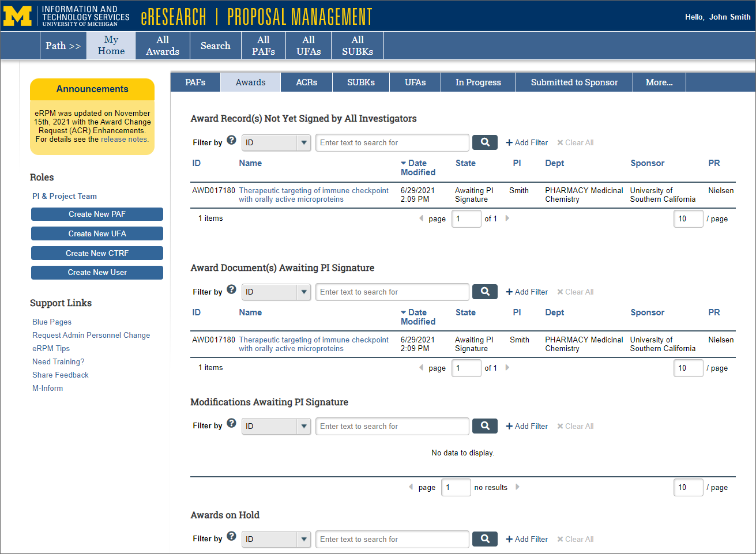Image resolution: width=756 pixels, height=554 pixels.
Task: Clear All filters in Award Documents section
Action: click(575, 292)
